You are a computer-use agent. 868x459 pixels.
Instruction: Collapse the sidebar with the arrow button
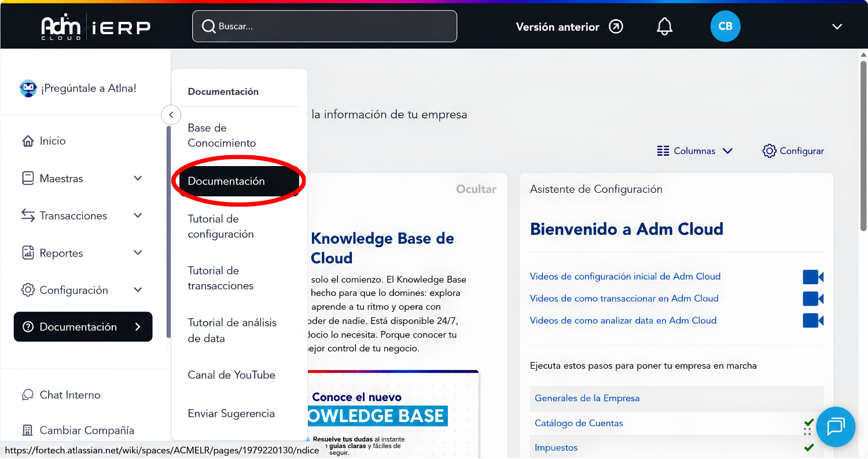[x=171, y=115]
